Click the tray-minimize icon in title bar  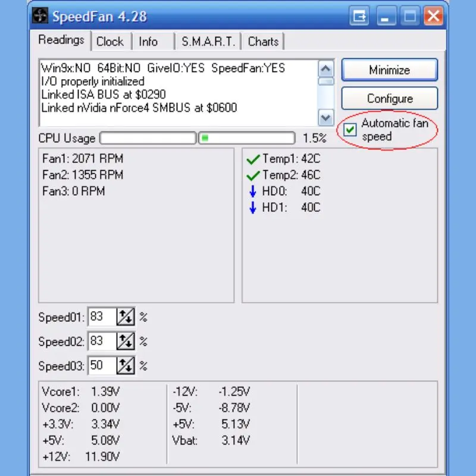tap(359, 17)
